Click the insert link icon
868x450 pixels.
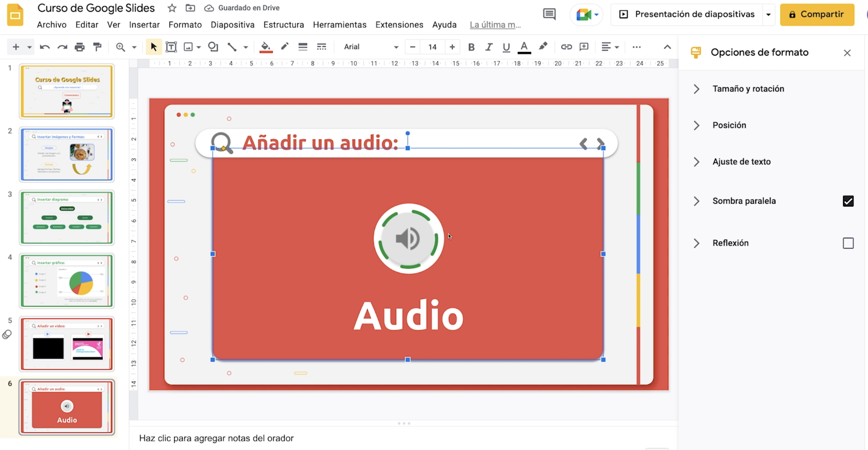pos(566,47)
